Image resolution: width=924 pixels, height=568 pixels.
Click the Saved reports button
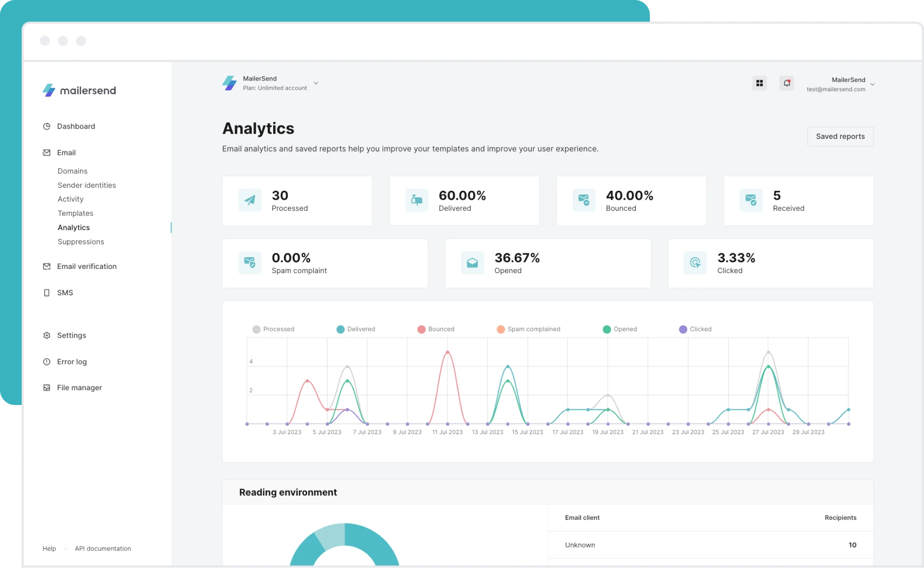(x=840, y=137)
